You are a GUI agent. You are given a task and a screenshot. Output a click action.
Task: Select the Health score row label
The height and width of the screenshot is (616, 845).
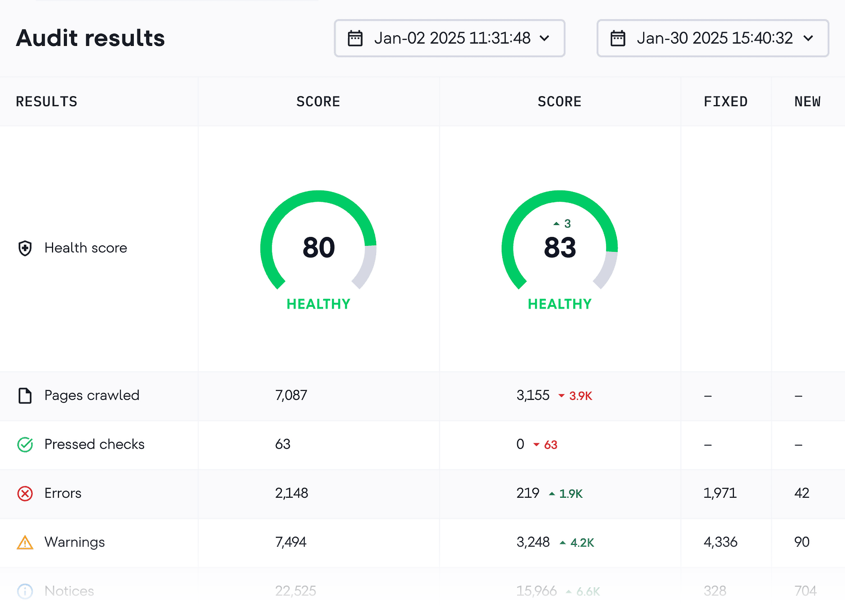tap(86, 248)
